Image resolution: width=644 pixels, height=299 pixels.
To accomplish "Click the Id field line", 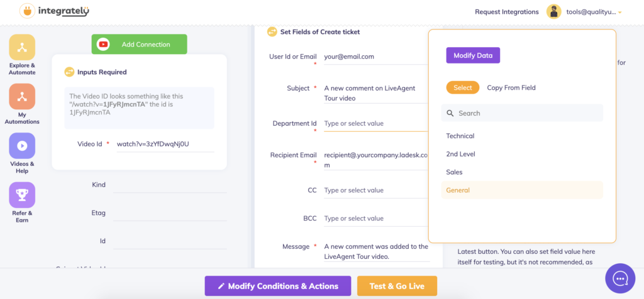I will point(170,241).
